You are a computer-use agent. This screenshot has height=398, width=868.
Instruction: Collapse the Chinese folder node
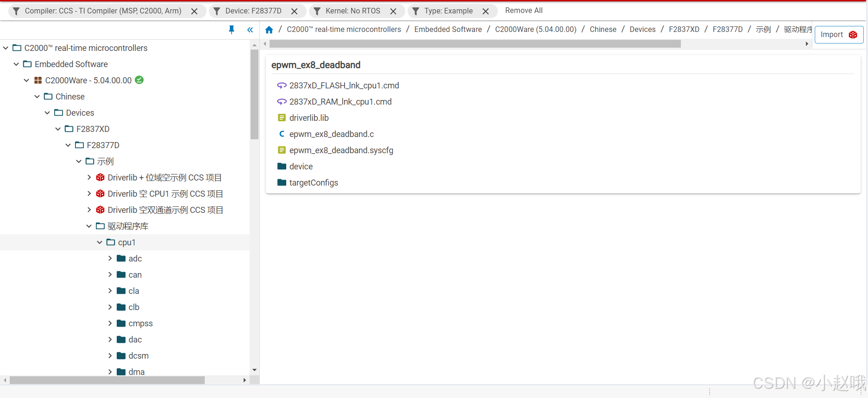pos(37,97)
